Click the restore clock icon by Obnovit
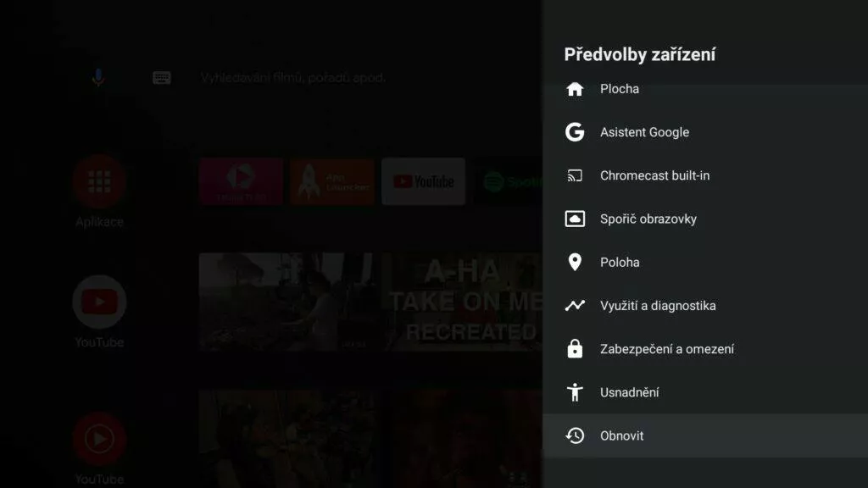The image size is (868, 488). (x=575, y=436)
